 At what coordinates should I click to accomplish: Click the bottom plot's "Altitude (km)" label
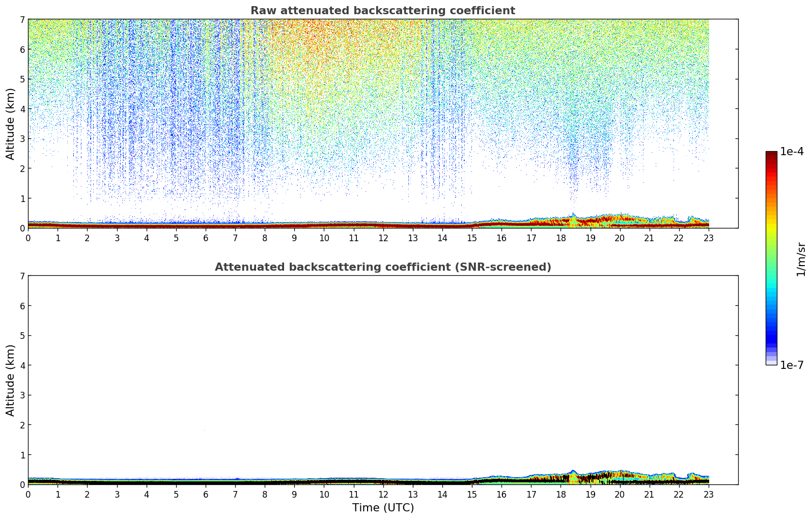click(11, 380)
